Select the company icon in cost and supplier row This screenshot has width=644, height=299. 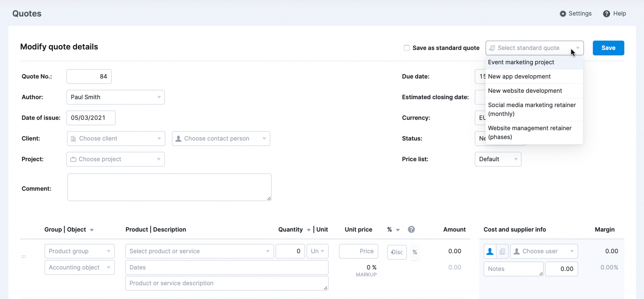click(502, 251)
